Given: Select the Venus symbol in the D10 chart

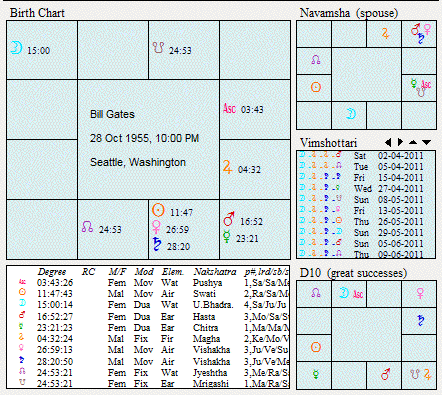Looking at the screenshot, I should click(420, 293).
